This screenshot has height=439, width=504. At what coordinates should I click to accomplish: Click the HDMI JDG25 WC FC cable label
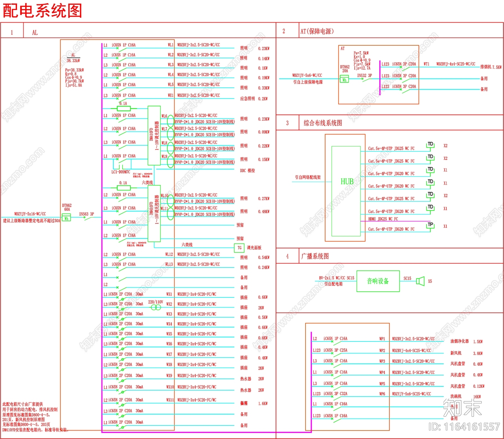click(x=383, y=219)
